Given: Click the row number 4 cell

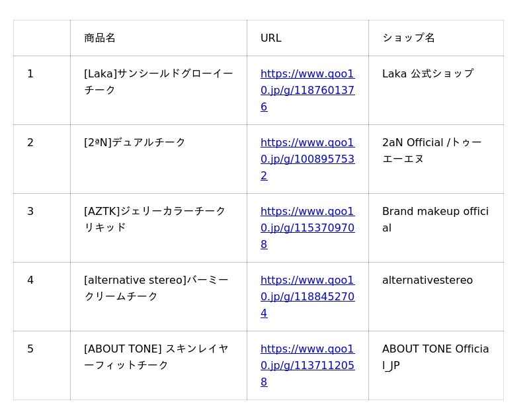Looking at the screenshot, I should pos(42,297).
